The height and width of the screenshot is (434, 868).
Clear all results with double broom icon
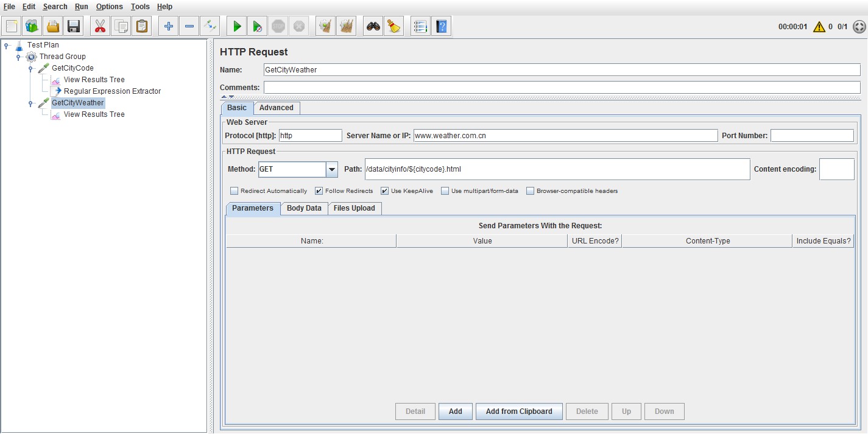tap(347, 26)
